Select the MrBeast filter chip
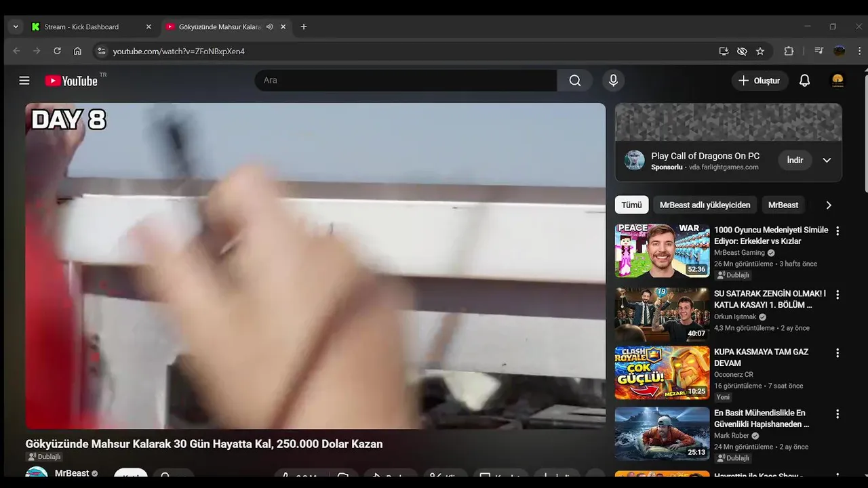Image resolution: width=868 pixels, height=488 pixels. 783,205
